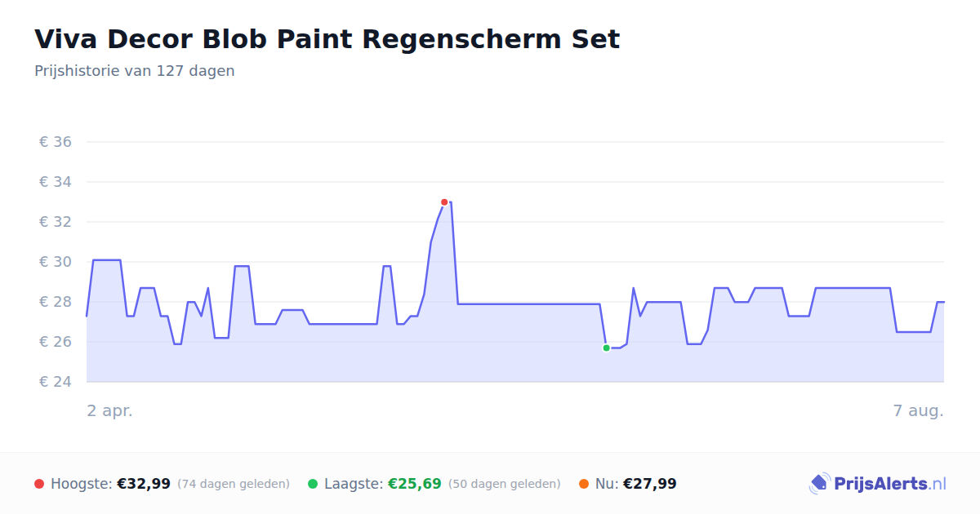Screen dimensions: 980x514
Task: Click the 50 dagen geleden note
Action: tap(505, 484)
